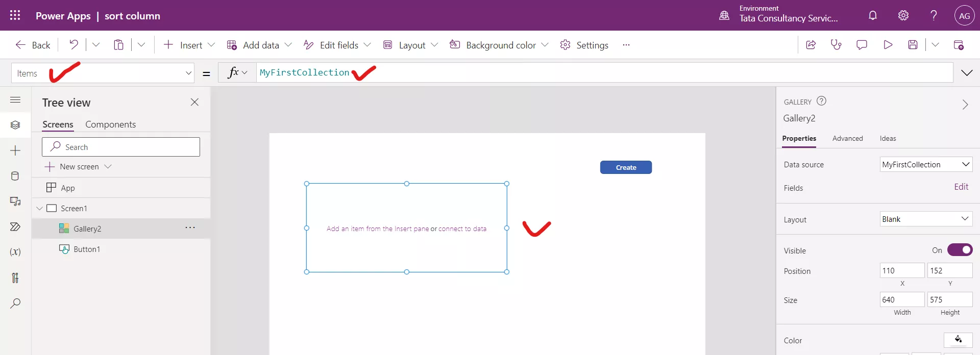
Task: Click the Paste clipboard icon
Action: click(118, 45)
